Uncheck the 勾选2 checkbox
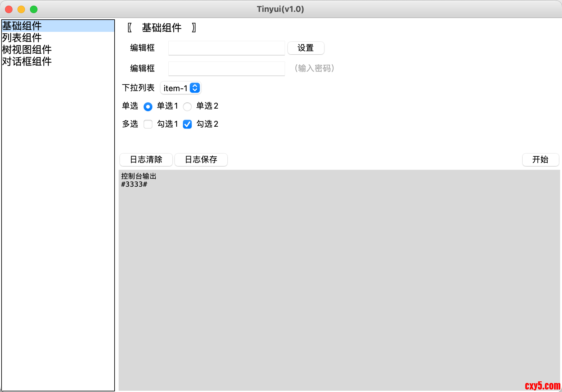 tap(187, 124)
